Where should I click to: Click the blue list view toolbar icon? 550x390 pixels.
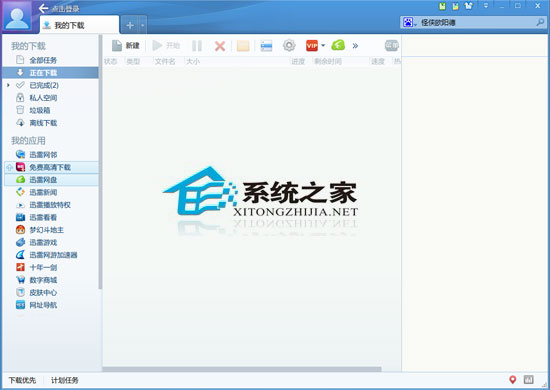pos(266,46)
